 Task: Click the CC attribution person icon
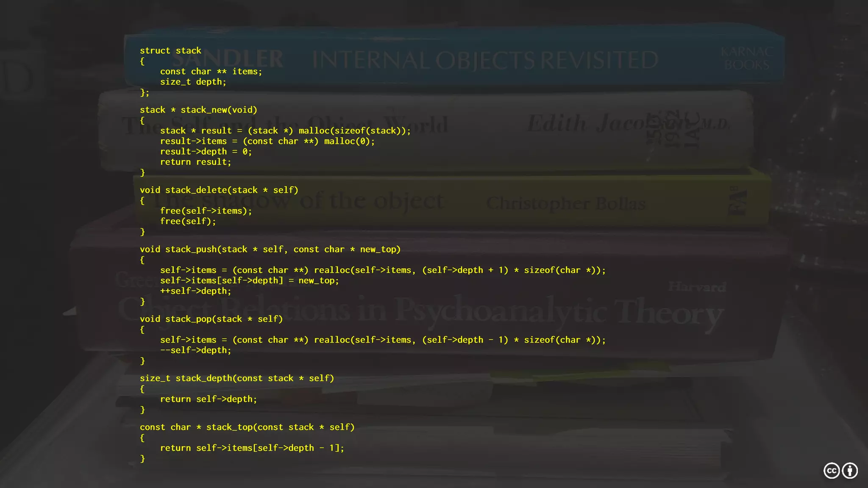coord(850,471)
